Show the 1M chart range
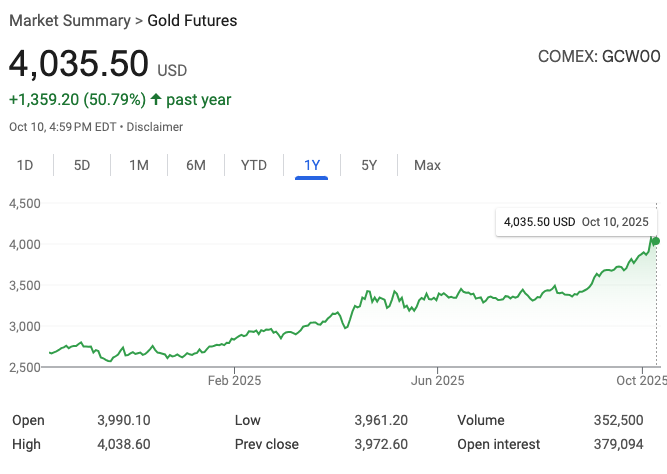The height and width of the screenshot is (474, 667). (x=139, y=165)
